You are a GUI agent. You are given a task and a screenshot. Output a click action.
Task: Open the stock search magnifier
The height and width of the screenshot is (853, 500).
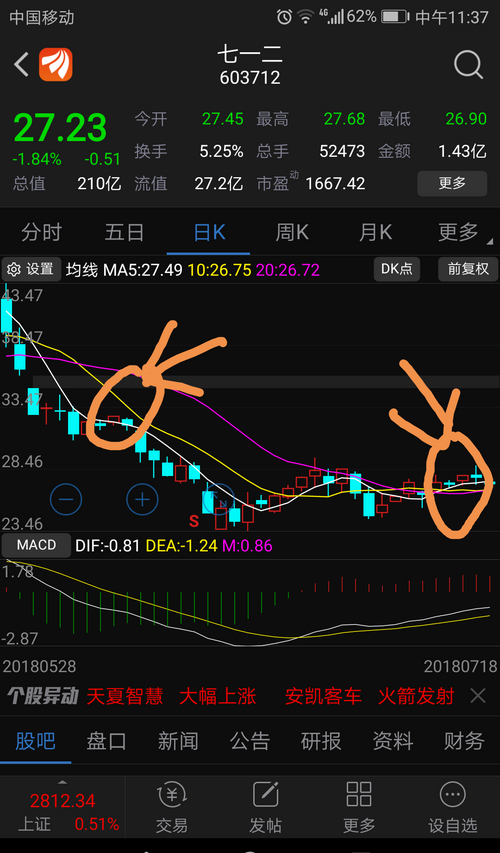(x=468, y=65)
